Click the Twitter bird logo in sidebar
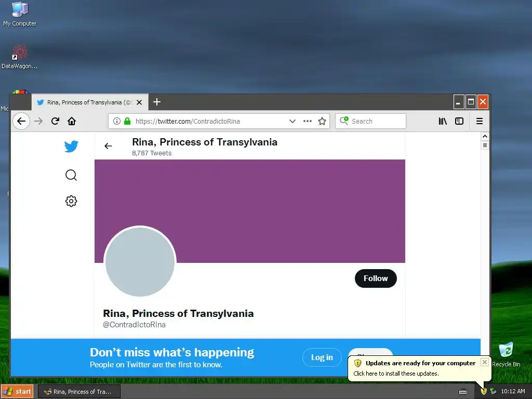This screenshot has height=399, width=532. [x=71, y=146]
